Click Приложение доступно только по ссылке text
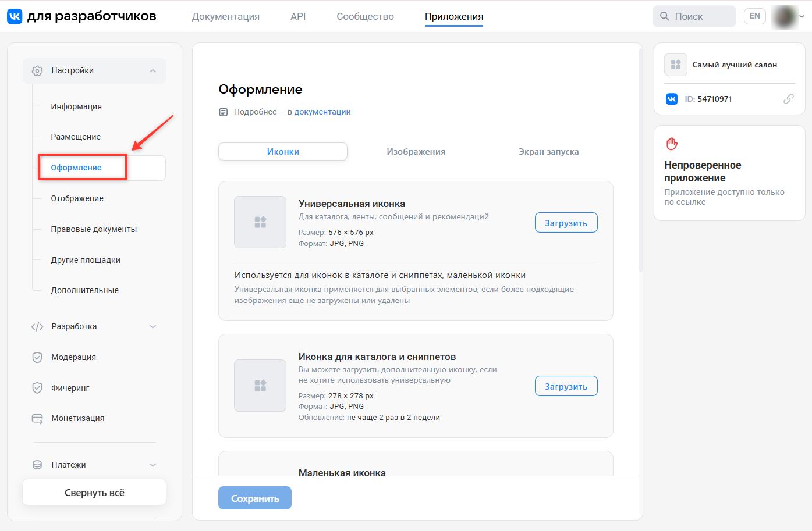 click(x=724, y=197)
